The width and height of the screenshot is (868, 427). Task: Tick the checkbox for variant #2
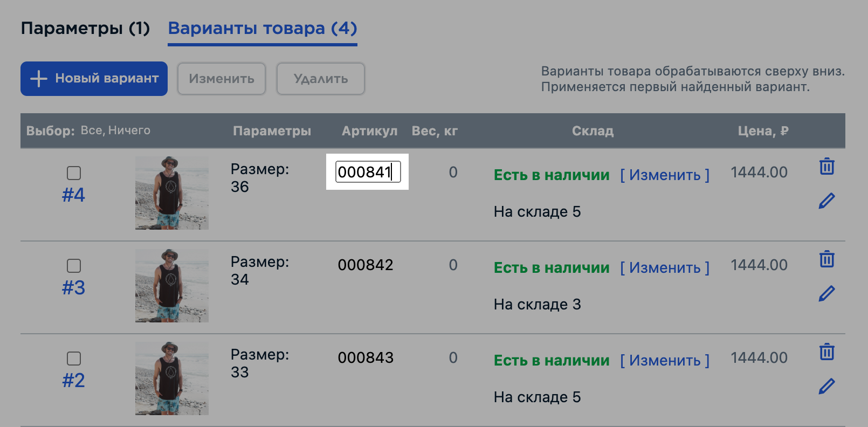pos(74,359)
